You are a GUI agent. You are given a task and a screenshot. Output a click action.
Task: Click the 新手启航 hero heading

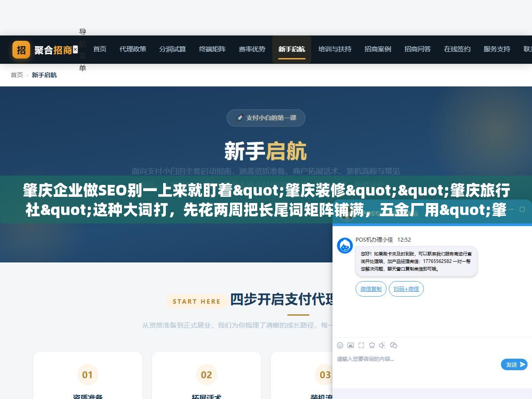[x=266, y=151]
